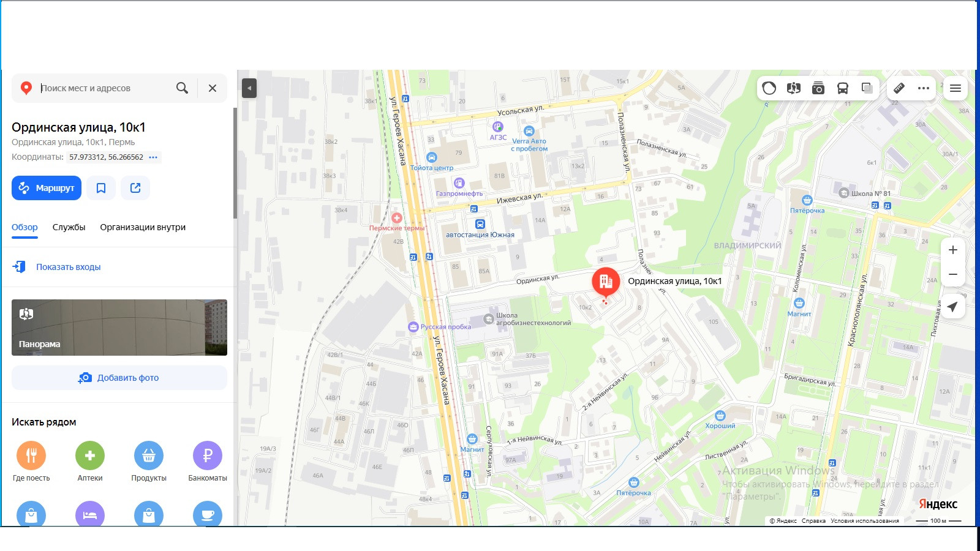980x551 pixels.
Task: Open the Verra Авто map marker
Action: (529, 131)
